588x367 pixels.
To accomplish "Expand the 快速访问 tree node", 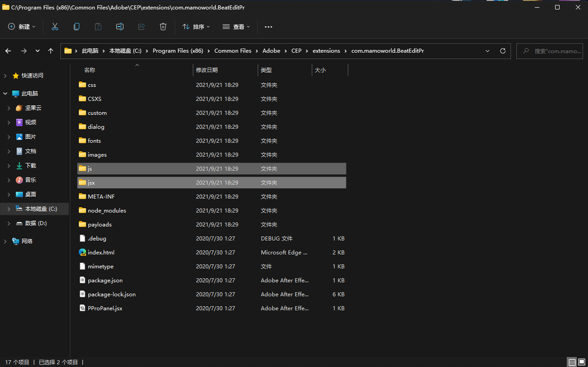I will click(5, 76).
